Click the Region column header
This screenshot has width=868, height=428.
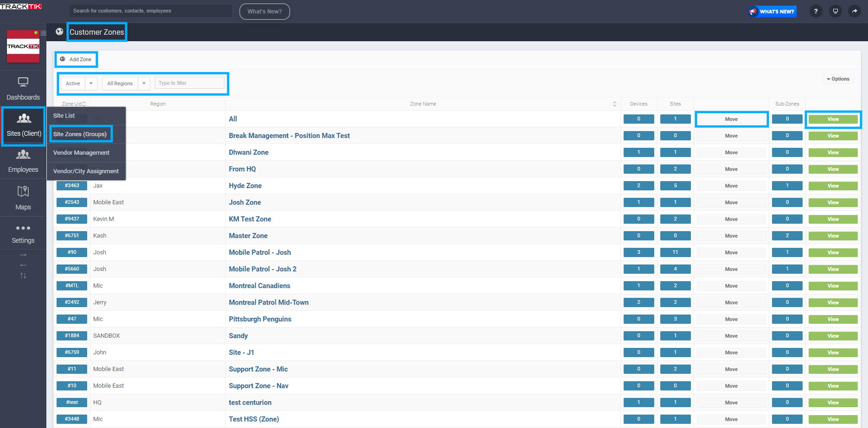tap(158, 104)
